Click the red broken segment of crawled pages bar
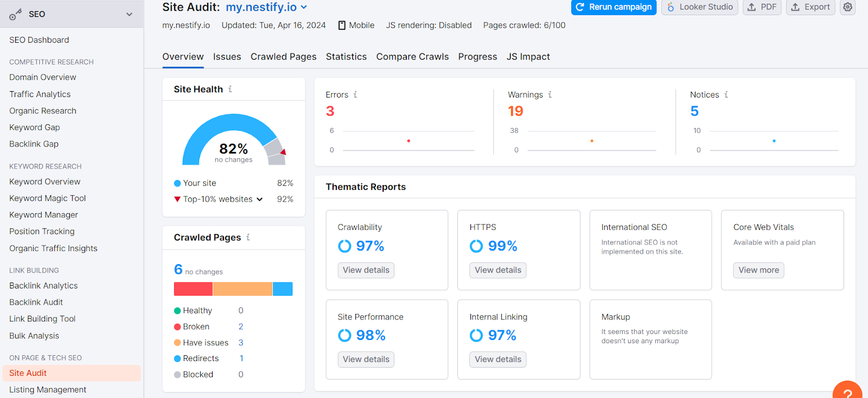Image resolution: width=868 pixels, height=398 pixels. point(193,289)
